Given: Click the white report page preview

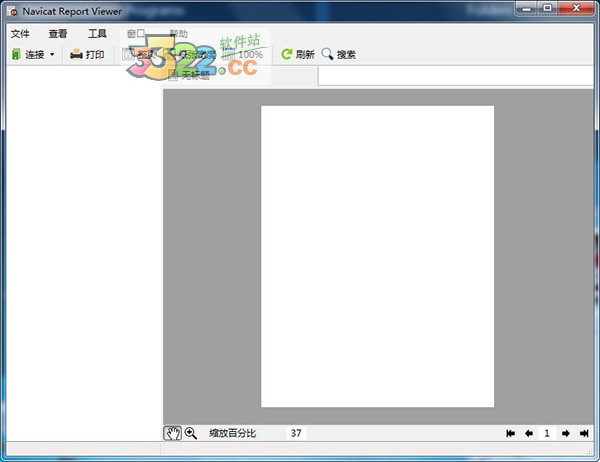Looking at the screenshot, I should (377, 256).
